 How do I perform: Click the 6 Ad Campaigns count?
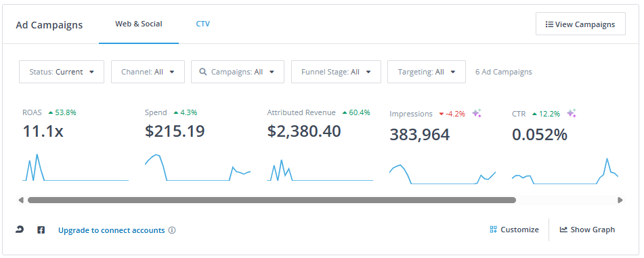pos(504,72)
